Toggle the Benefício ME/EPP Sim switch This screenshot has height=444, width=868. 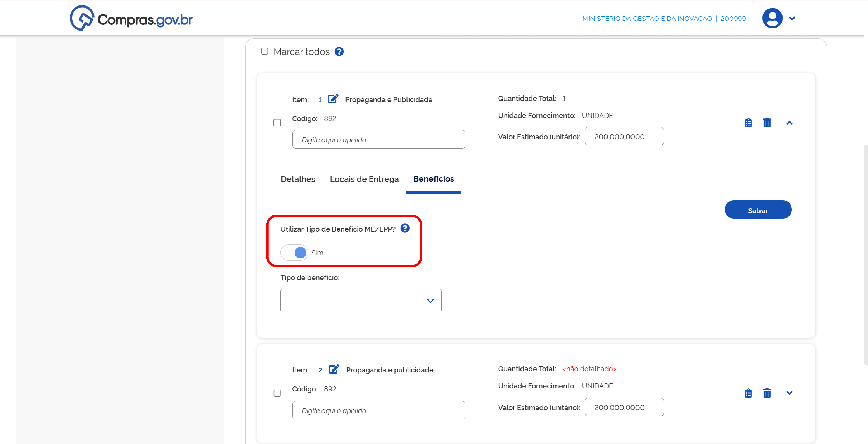point(294,252)
